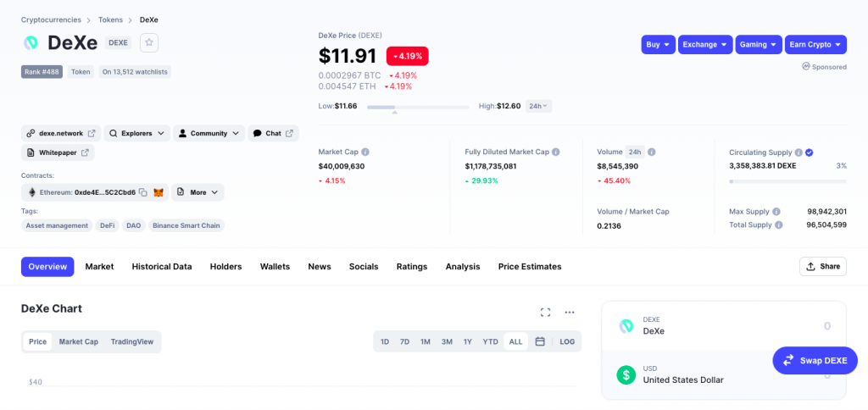Expand the Explorers dropdown

[x=136, y=133]
